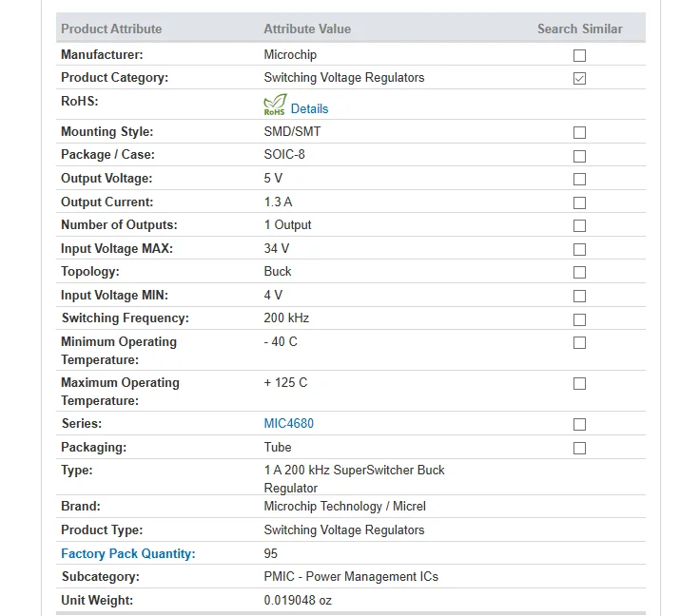
Task: Click the Unit Weight: label
Action: 97,601
